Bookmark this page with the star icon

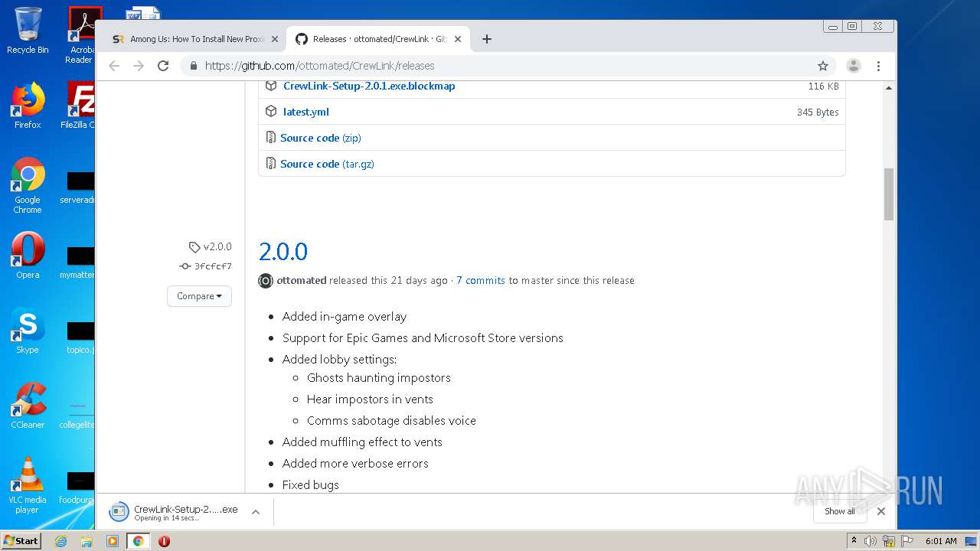[823, 66]
